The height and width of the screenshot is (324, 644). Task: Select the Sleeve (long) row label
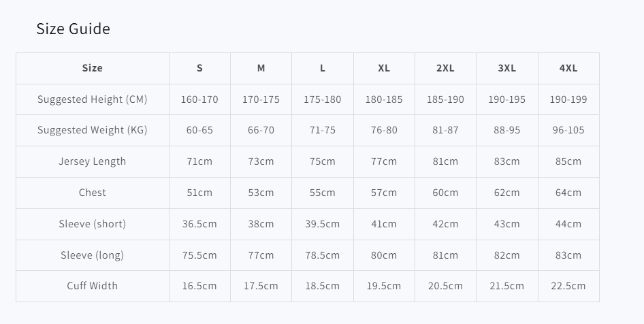tap(93, 255)
